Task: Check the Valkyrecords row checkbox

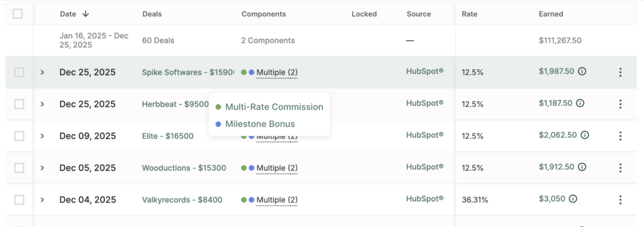Action: coord(19,200)
